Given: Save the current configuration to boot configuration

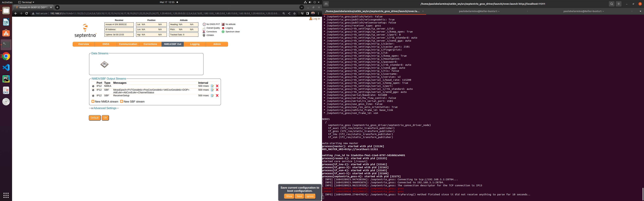Looking at the screenshot, I should click(x=299, y=196).
